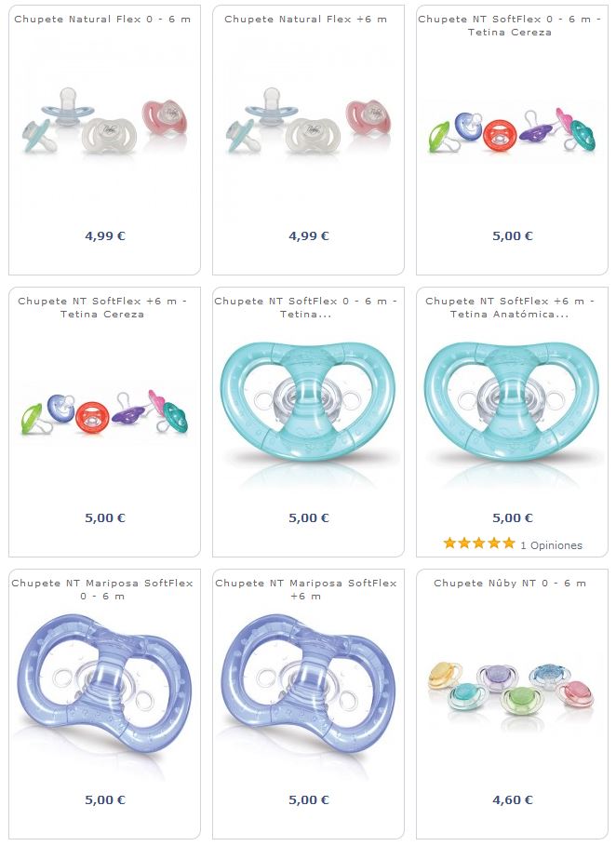Open Chupete NT Mariposa SoftFlex +6 m title

306,590
